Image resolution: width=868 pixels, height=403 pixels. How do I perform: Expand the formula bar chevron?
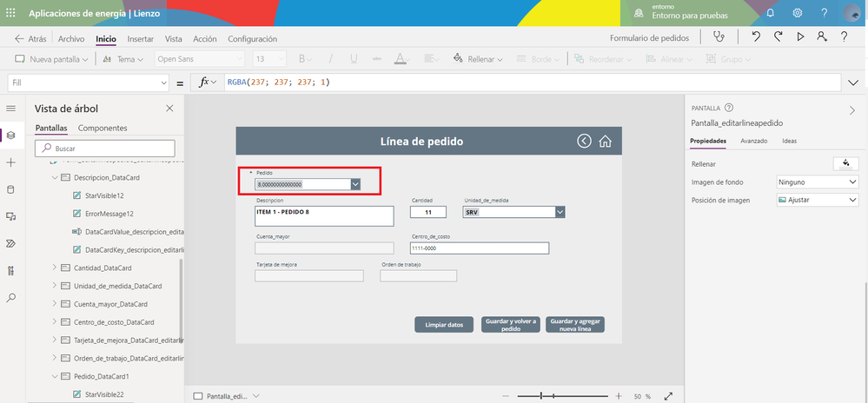pos(853,83)
